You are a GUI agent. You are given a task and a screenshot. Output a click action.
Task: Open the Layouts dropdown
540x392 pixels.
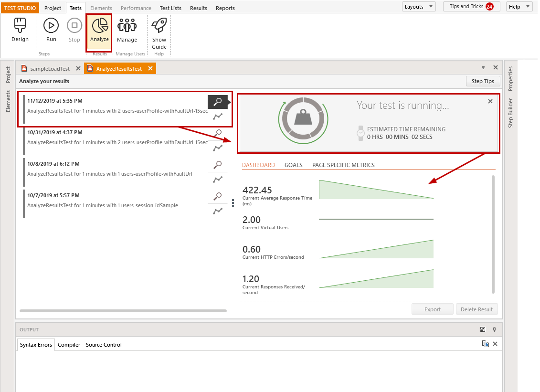coord(419,7)
